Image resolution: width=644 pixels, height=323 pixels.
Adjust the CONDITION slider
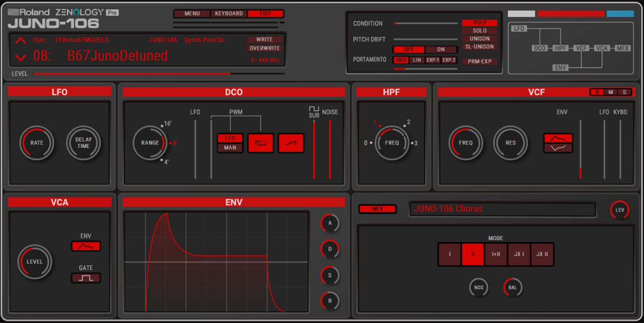425,23
